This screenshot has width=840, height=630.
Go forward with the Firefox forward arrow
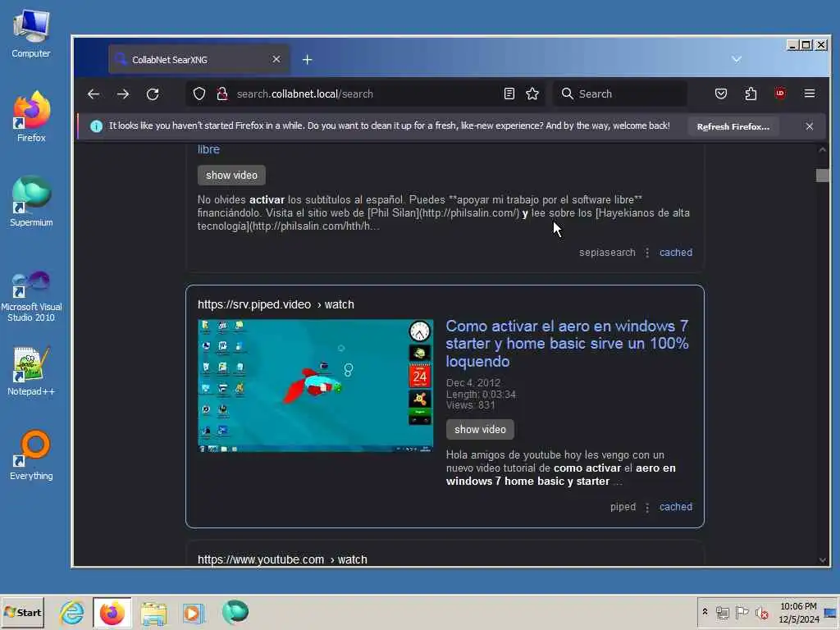click(x=123, y=94)
